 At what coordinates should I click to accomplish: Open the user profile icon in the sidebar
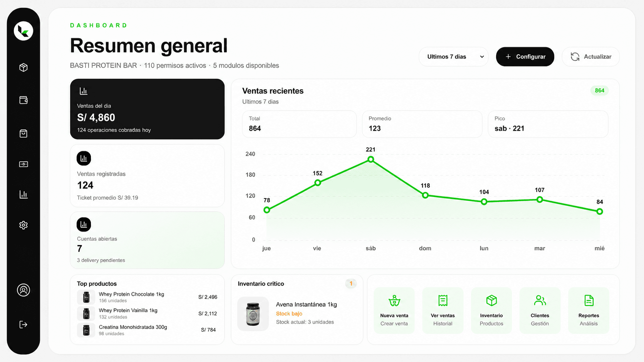23,290
